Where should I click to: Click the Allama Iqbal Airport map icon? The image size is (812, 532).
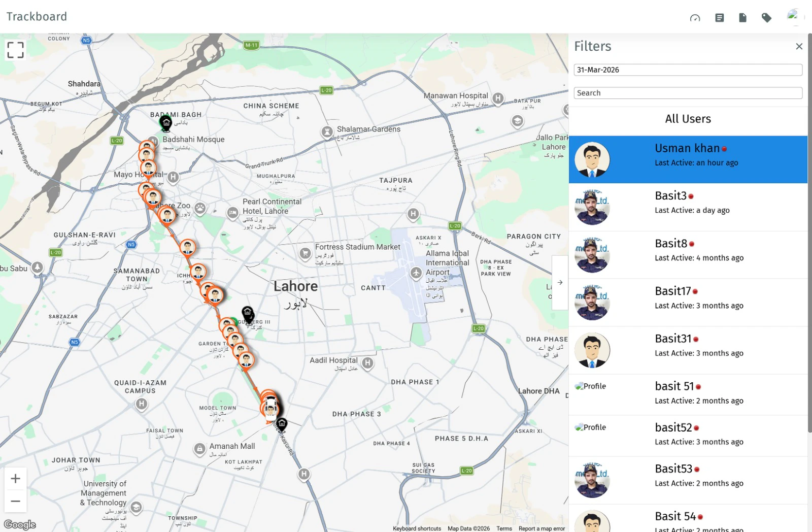pos(416,273)
